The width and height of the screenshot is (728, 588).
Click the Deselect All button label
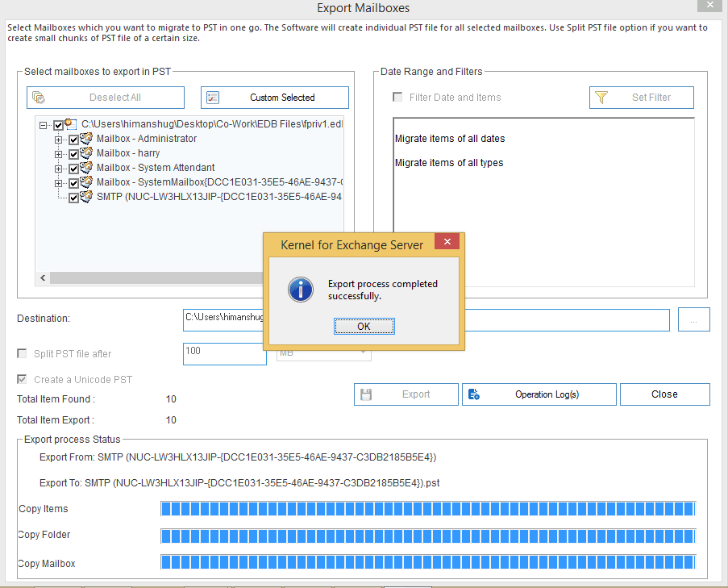(x=115, y=98)
